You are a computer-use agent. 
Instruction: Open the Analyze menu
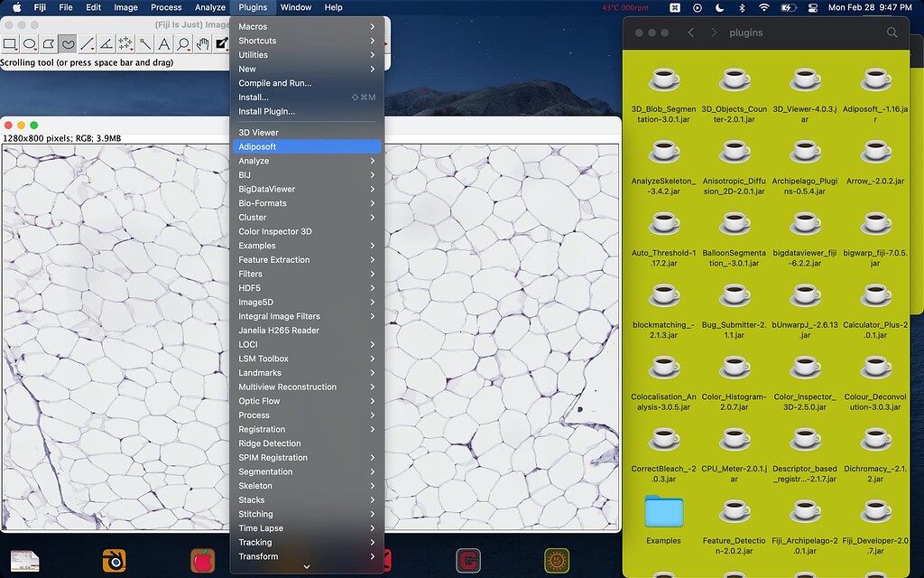click(x=209, y=7)
